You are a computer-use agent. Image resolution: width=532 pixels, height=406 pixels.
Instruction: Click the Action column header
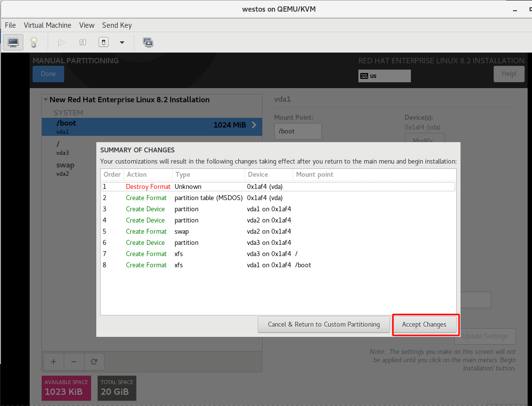point(148,174)
